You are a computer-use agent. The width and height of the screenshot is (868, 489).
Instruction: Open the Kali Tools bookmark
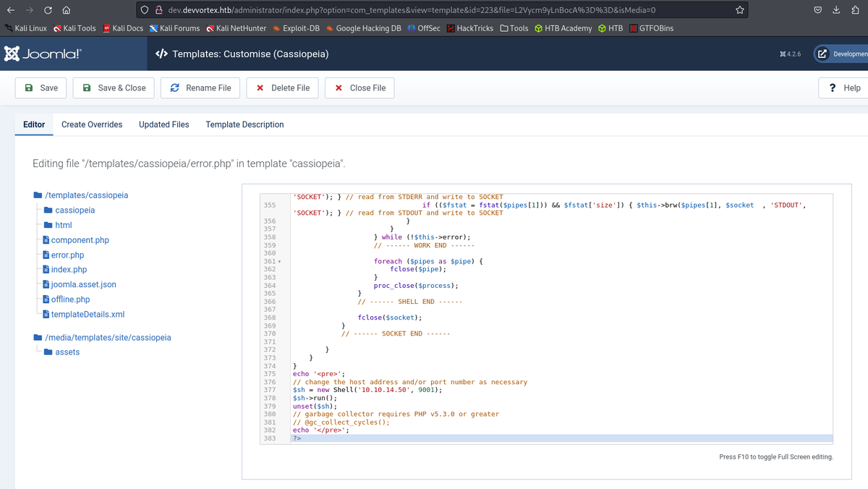pos(74,28)
